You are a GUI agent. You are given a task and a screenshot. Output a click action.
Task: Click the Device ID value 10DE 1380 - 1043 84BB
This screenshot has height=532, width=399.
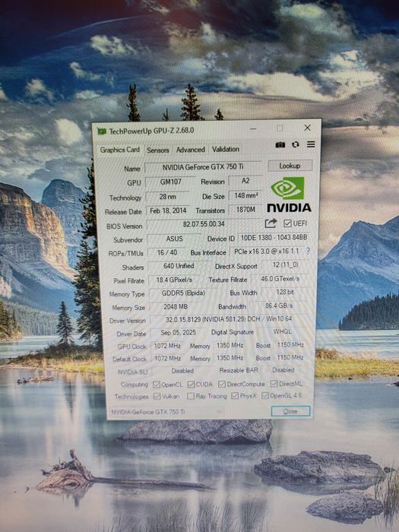point(274,237)
